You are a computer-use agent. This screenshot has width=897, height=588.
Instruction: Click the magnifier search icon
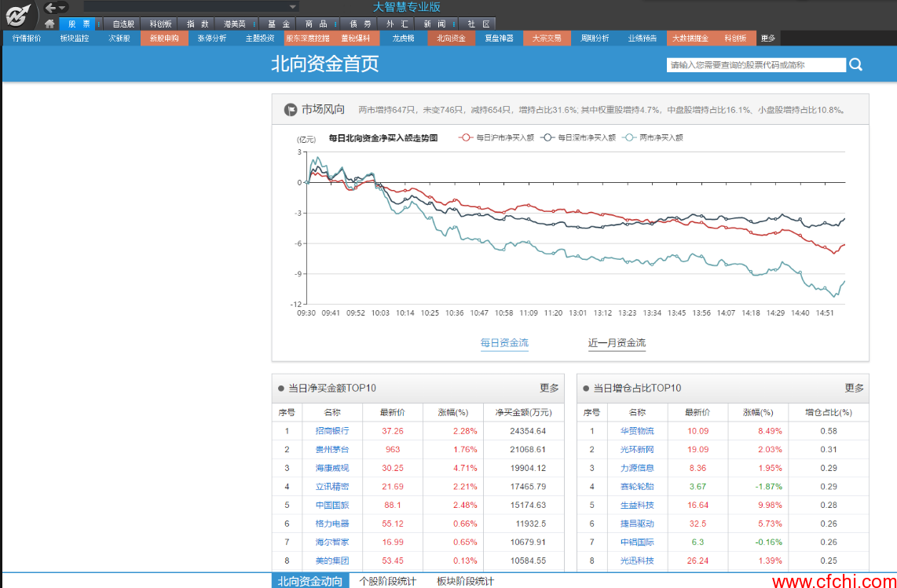pyautogui.click(x=856, y=64)
